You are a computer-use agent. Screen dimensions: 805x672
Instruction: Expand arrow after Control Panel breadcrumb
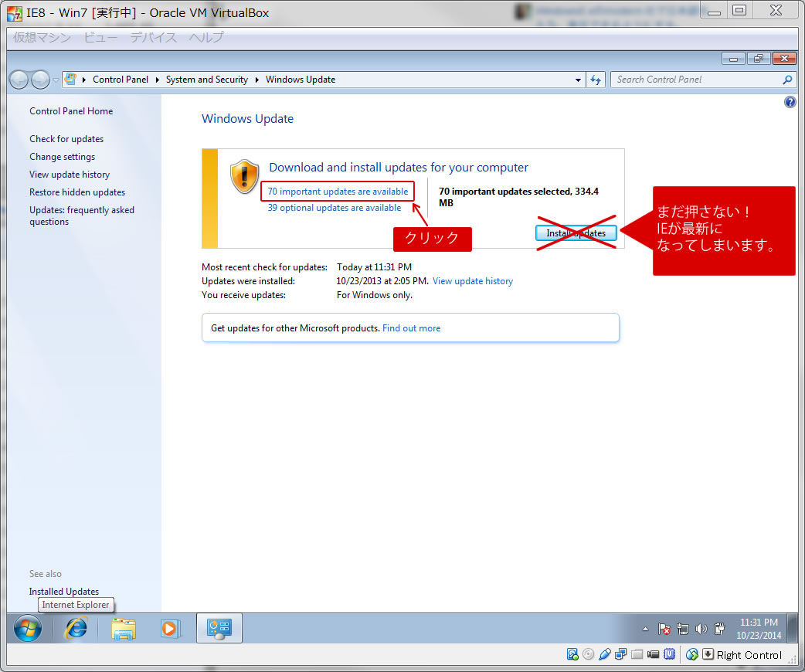pos(157,80)
